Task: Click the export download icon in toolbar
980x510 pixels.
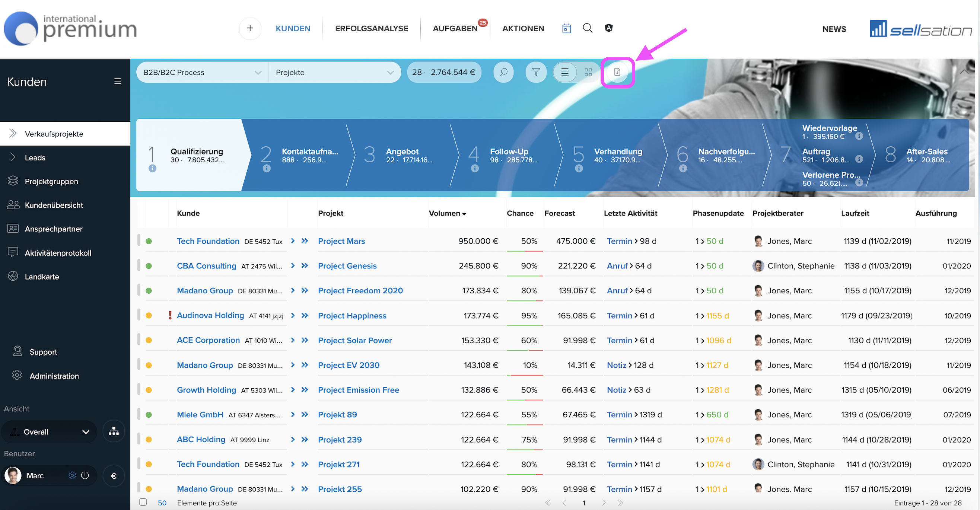Action: (617, 72)
